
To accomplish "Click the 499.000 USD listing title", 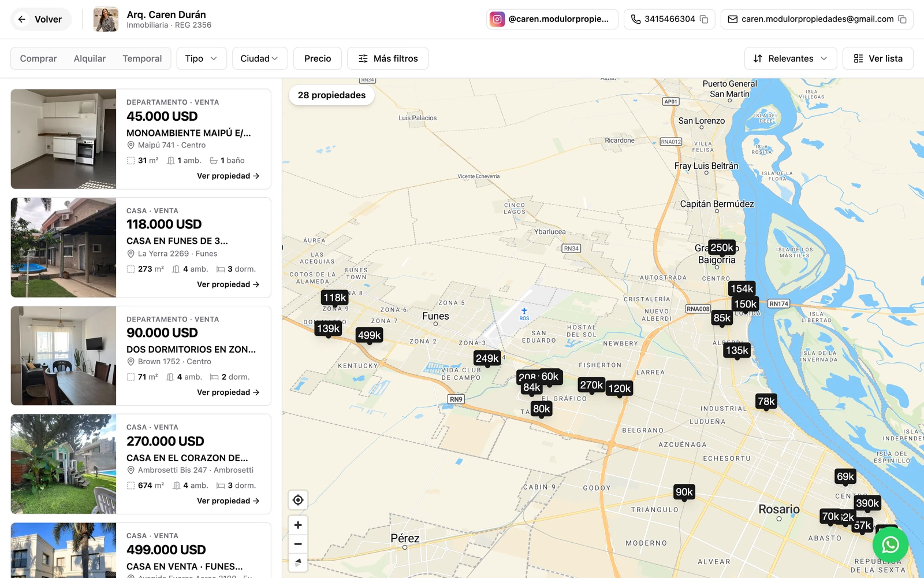I will (x=185, y=566).
